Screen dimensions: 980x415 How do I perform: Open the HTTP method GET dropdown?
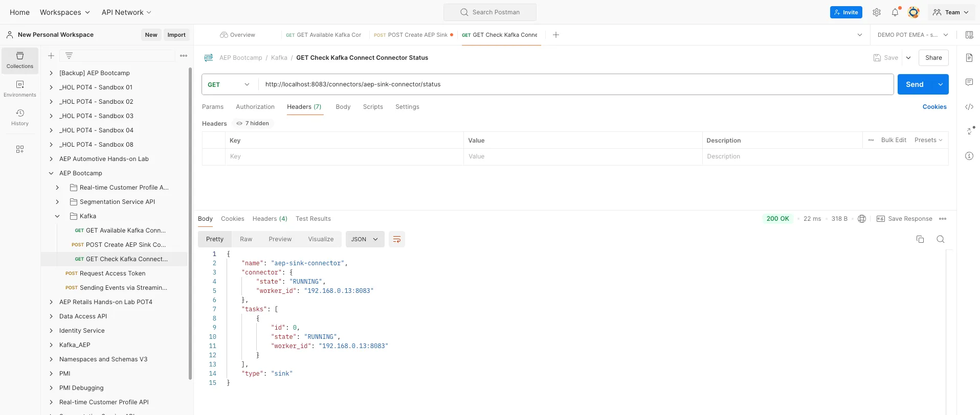click(x=229, y=84)
